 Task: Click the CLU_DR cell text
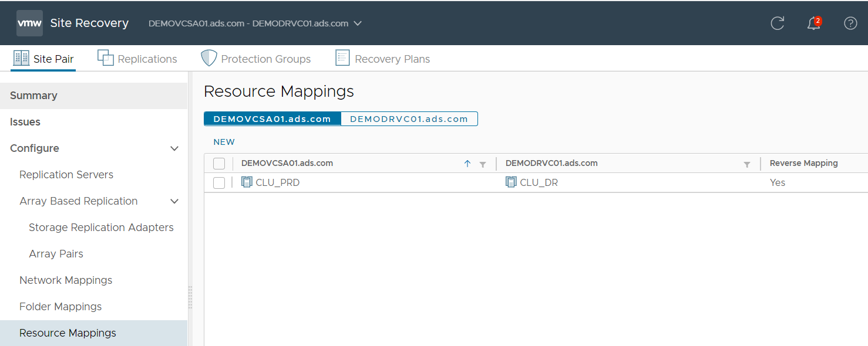click(x=539, y=182)
